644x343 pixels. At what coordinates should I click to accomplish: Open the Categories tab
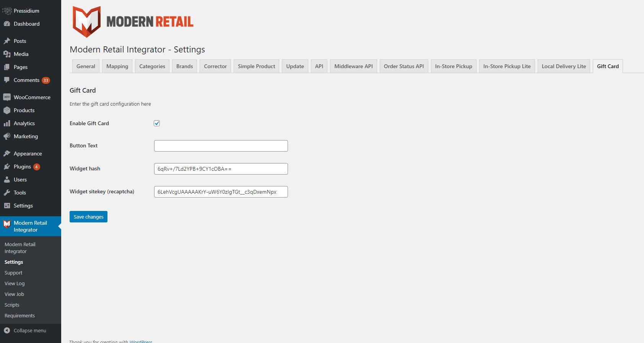point(152,66)
